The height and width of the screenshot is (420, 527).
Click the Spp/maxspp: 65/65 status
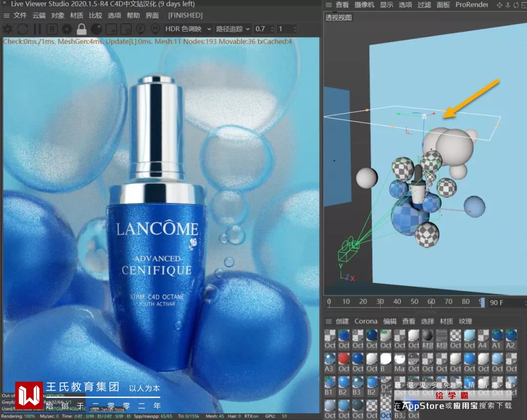[x=153, y=416]
